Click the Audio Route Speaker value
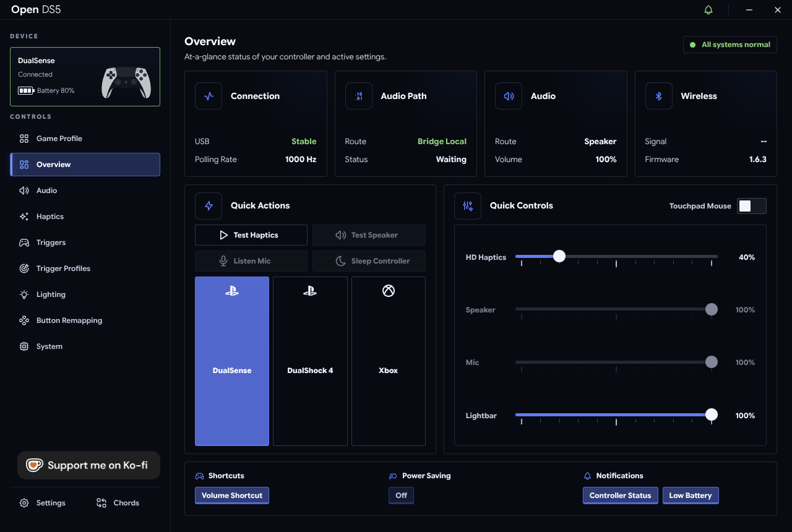This screenshot has height=532, width=792. [x=600, y=142]
